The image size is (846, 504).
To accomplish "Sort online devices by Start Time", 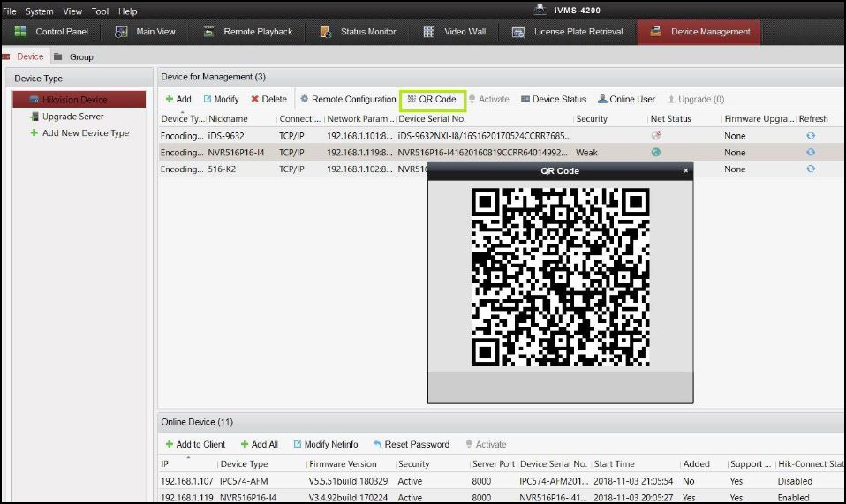I will click(614, 464).
